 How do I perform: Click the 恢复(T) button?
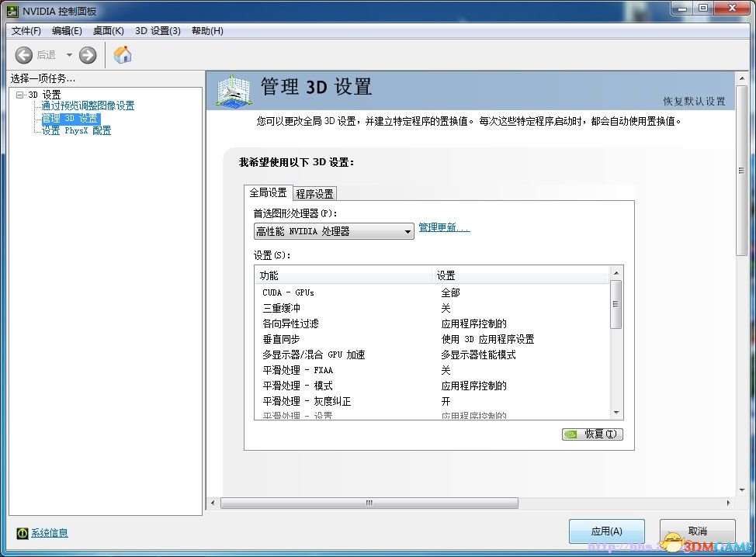592,434
